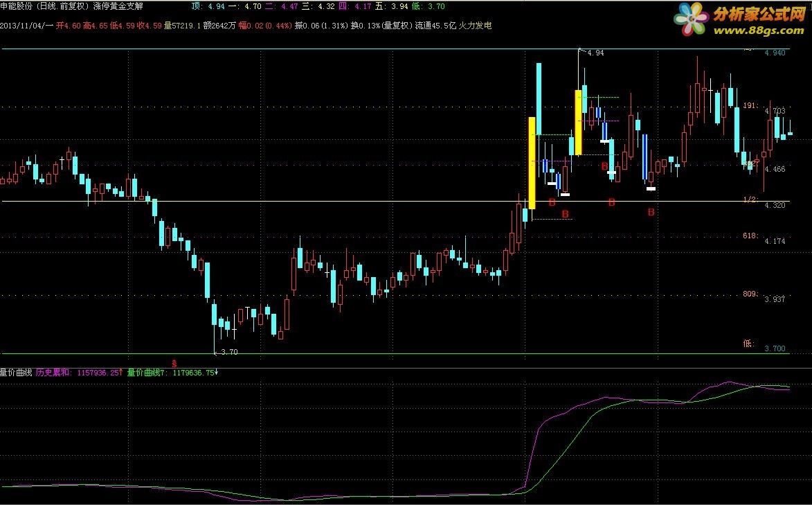The height and width of the screenshot is (505, 812).
Task: Click the 二: 4.47 magenta level label
Action: [282, 6]
